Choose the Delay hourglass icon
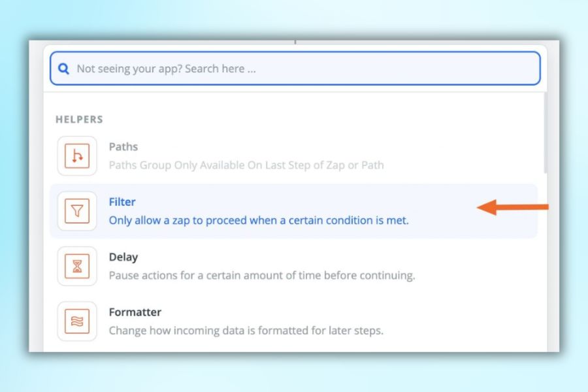Viewport: 588px width, 392px height. pos(77,266)
